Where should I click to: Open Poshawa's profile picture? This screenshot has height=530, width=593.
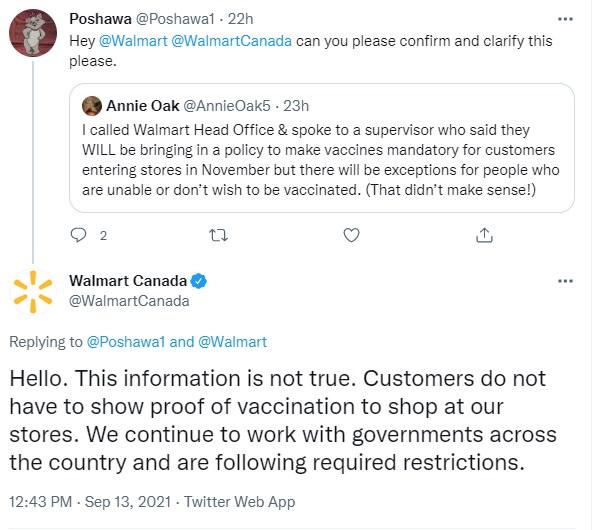[33, 33]
